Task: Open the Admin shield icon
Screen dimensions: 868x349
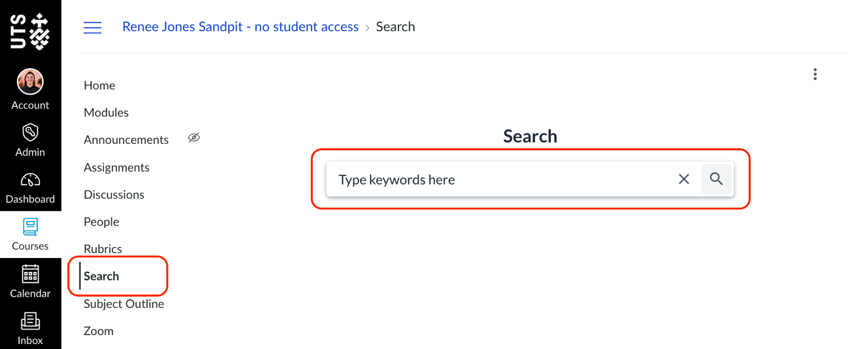Action: (x=30, y=132)
